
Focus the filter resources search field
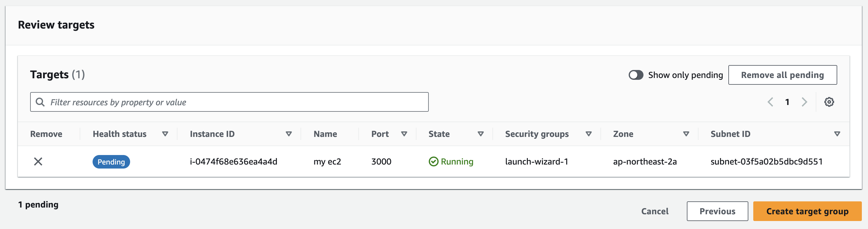point(236,102)
